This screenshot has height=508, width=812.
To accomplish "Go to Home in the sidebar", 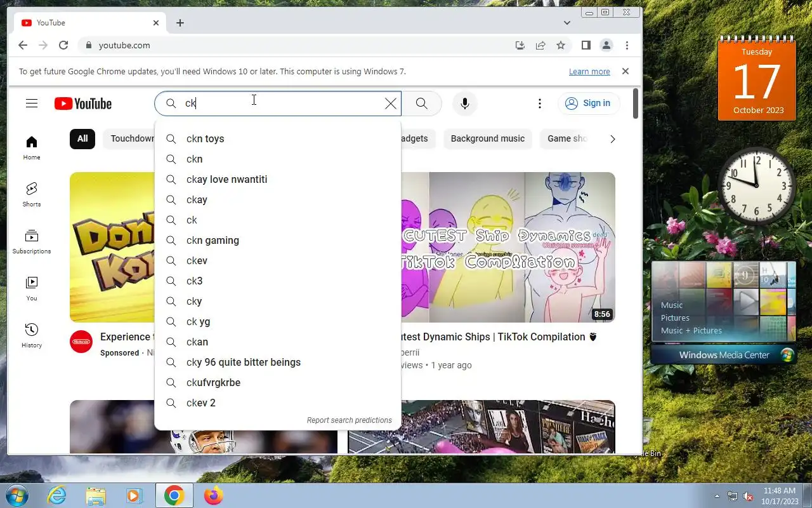I will coord(32,148).
